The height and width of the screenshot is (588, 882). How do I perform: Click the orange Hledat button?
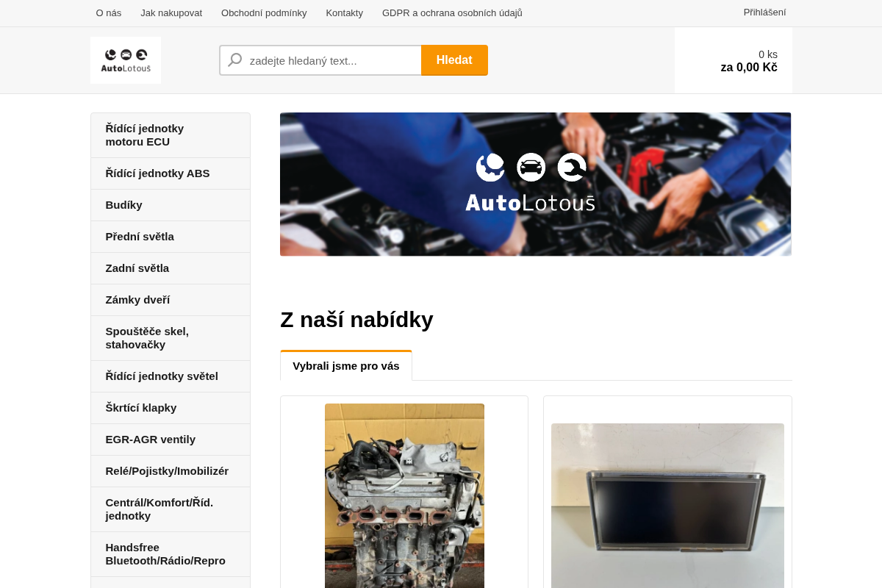[454, 60]
